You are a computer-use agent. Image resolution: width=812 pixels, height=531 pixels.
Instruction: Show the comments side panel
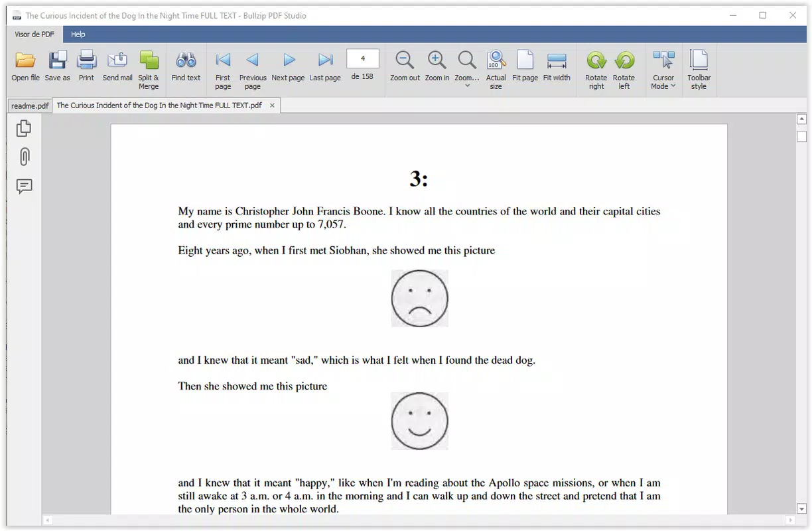click(x=24, y=187)
